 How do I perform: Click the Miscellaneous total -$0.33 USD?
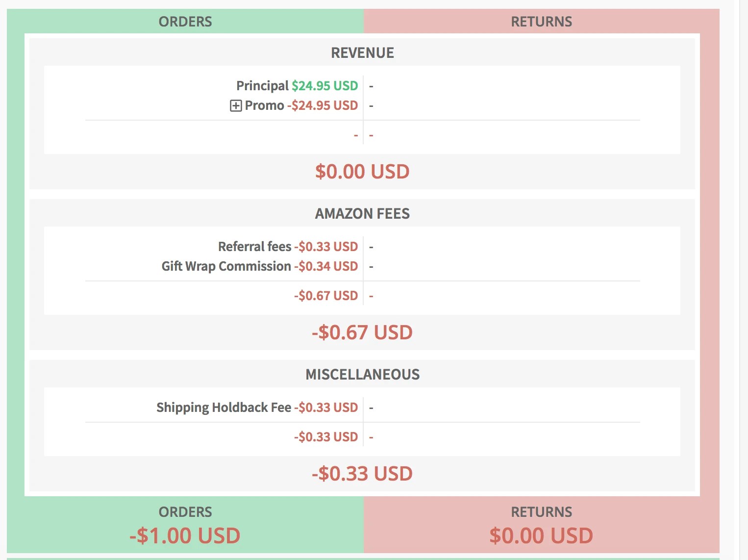coord(362,473)
